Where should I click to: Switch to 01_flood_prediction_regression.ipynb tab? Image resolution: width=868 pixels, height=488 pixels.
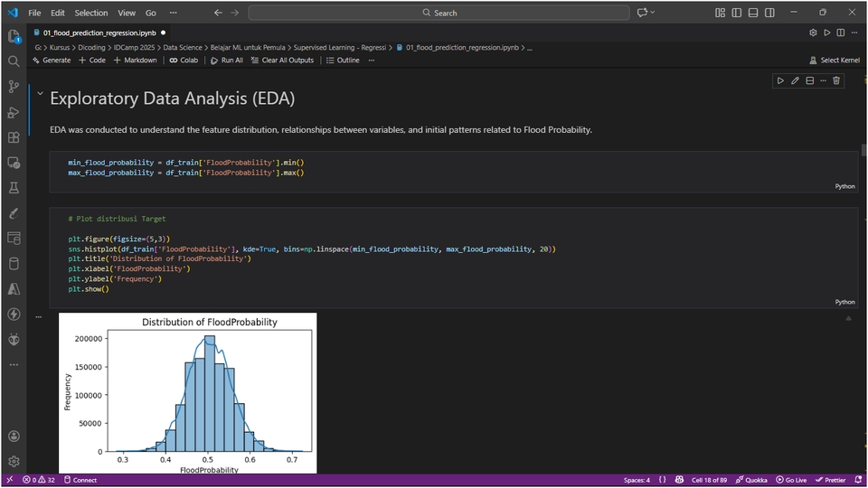(99, 32)
